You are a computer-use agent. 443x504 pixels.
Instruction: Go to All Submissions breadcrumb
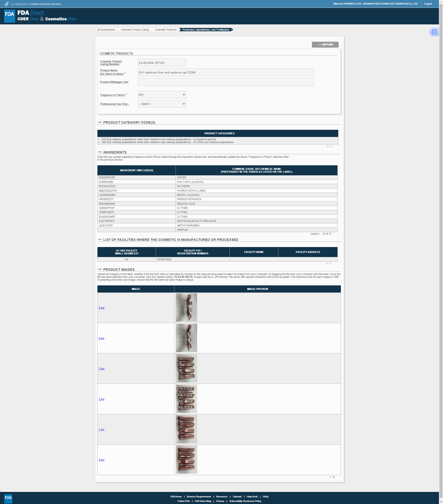pyautogui.click(x=106, y=30)
